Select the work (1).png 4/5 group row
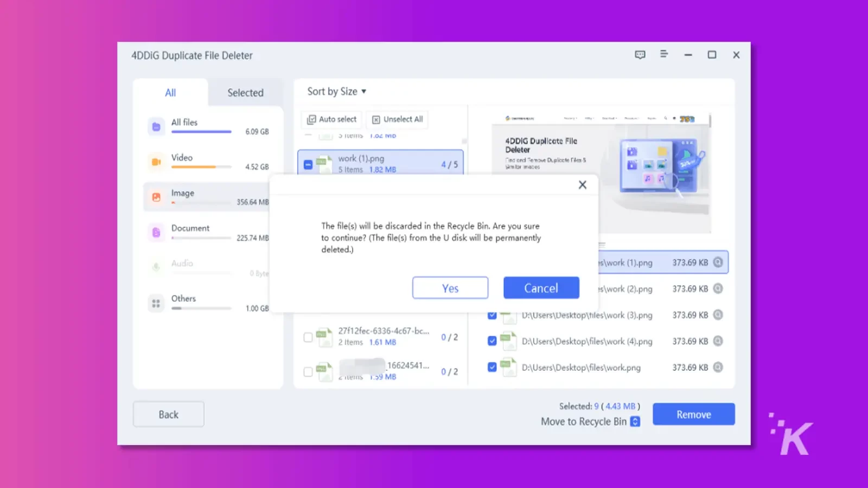This screenshot has width=868, height=488. (380, 163)
